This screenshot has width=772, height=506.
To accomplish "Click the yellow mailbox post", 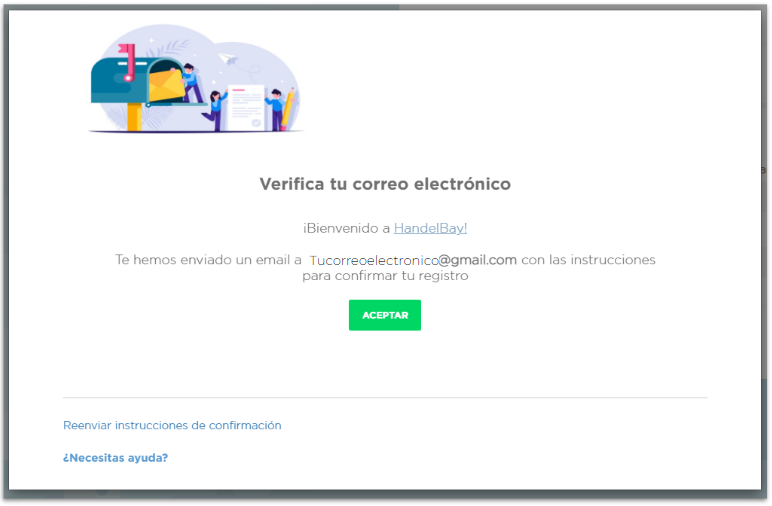I will tap(134, 117).
